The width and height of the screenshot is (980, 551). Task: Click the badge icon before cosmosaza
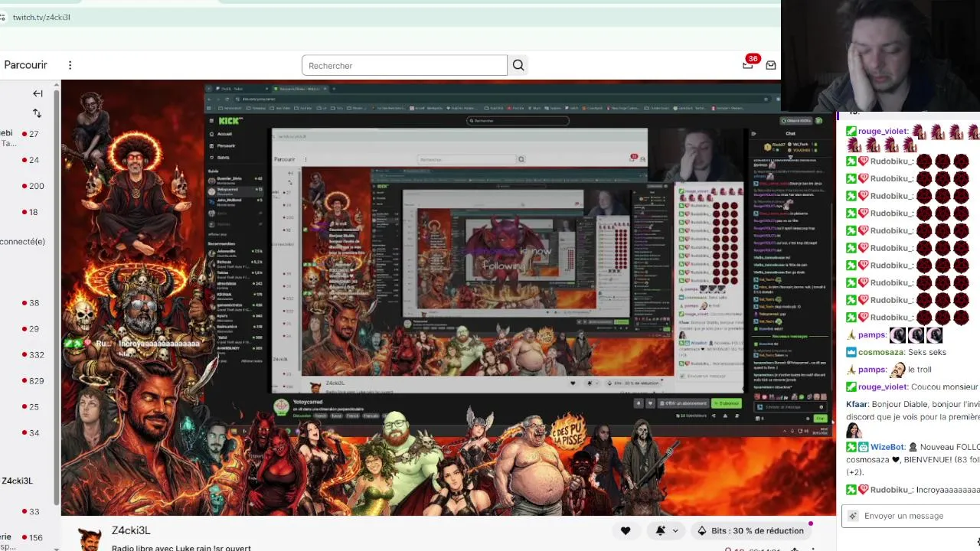(851, 352)
